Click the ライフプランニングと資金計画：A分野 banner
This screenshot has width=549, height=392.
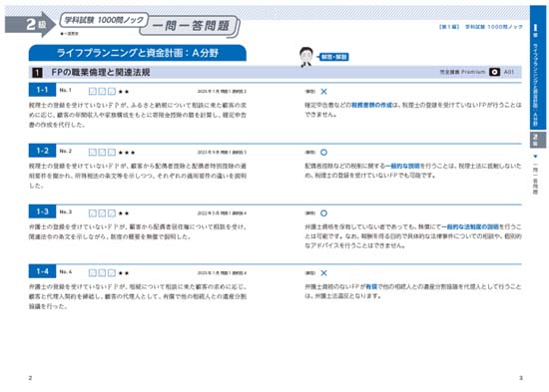pyautogui.click(x=138, y=53)
